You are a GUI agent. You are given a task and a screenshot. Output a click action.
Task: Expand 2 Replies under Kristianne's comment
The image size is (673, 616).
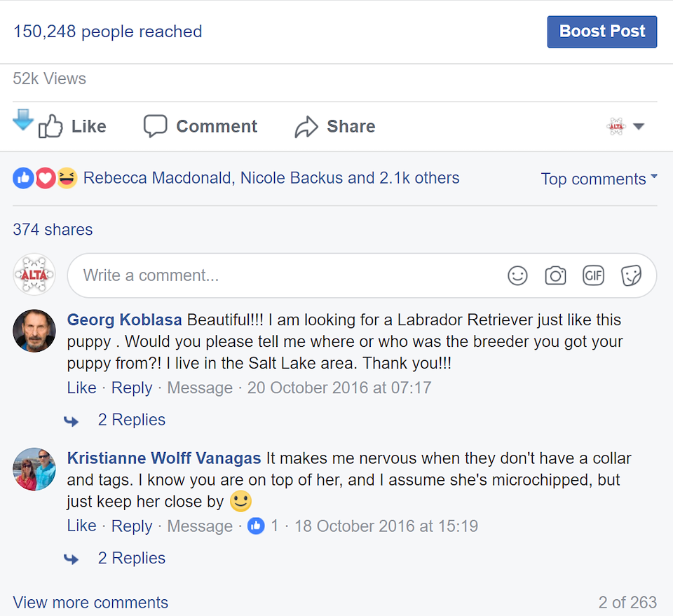click(131, 559)
